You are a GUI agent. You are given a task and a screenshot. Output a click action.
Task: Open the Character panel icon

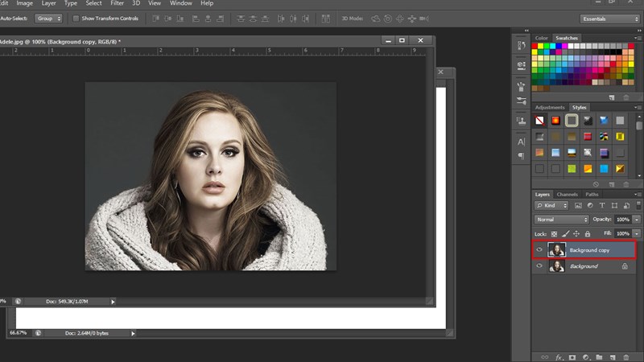click(x=521, y=142)
